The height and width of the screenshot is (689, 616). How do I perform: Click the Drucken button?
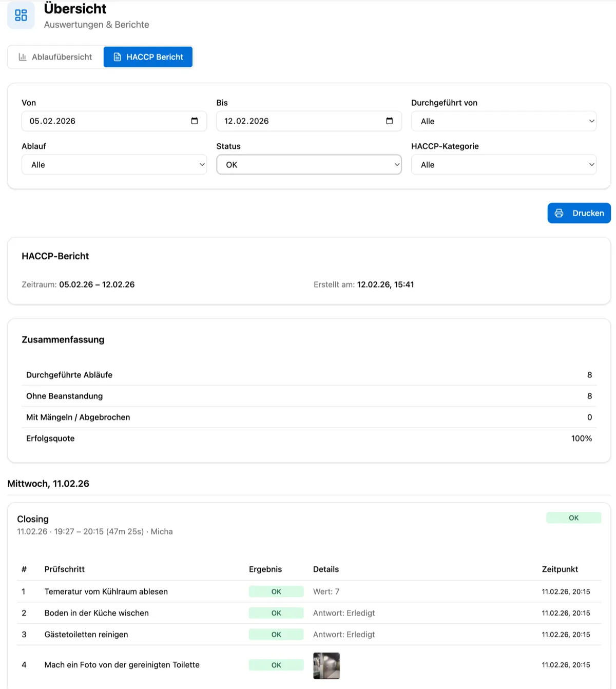pos(579,213)
